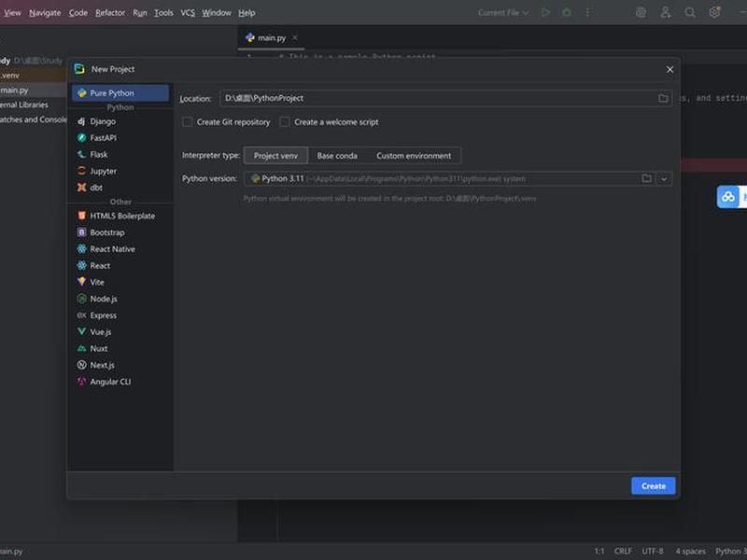Select Base conda interpreter type
Screen dimensions: 747x560
(337, 156)
